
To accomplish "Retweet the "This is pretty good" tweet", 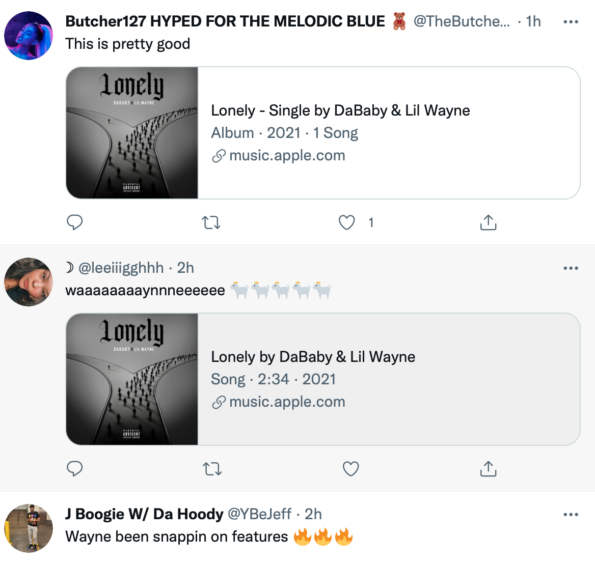I will (x=211, y=222).
